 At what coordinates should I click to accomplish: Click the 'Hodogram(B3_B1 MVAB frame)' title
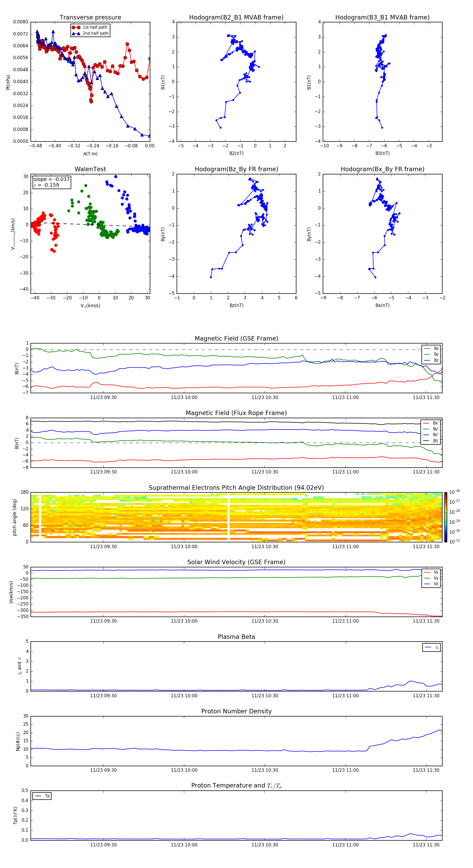click(x=382, y=17)
